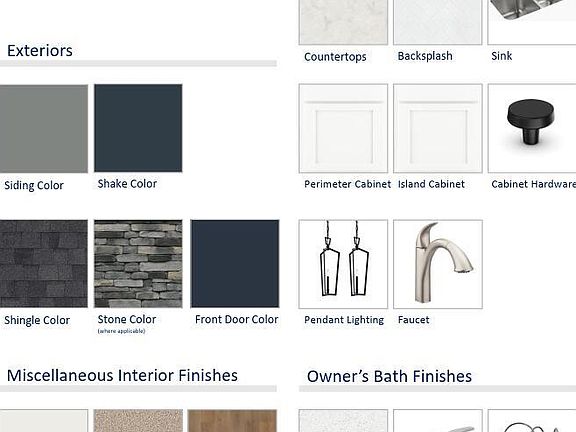576x432 pixels.
Task: Select the Island Cabinet door image
Action: 438,128
